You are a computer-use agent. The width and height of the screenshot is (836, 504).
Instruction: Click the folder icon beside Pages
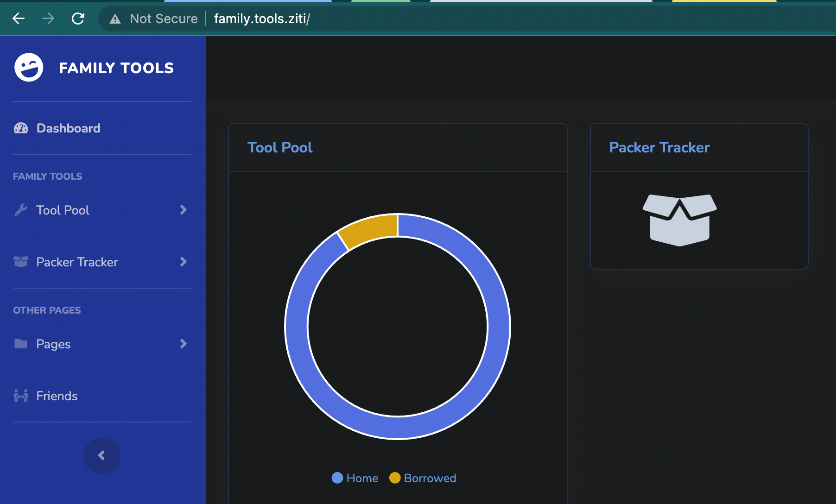click(x=21, y=344)
